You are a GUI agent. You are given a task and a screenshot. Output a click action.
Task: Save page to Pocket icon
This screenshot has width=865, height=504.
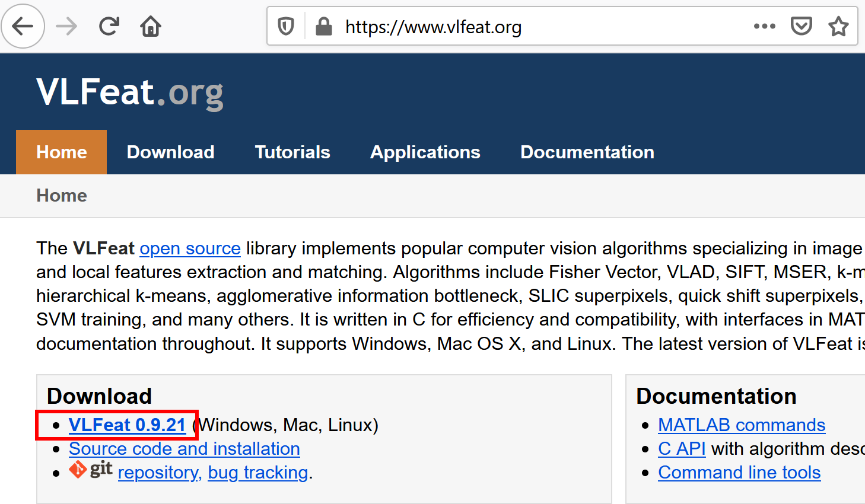click(x=801, y=26)
